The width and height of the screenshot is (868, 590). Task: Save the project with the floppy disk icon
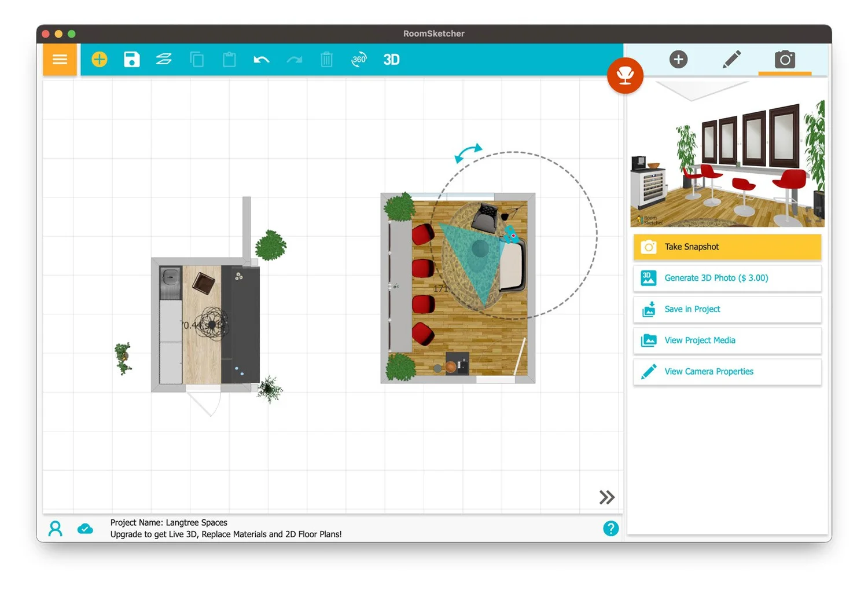pos(132,59)
